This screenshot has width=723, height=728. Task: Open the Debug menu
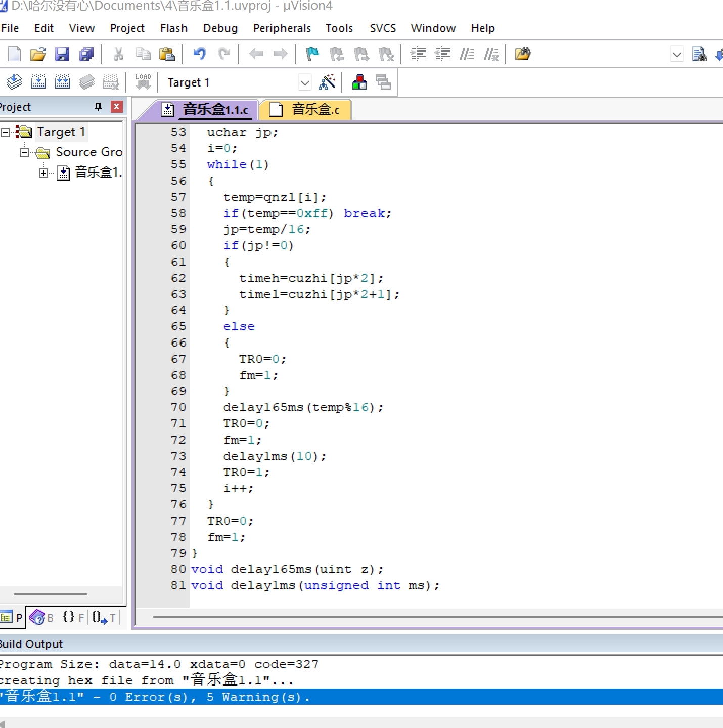tap(220, 28)
